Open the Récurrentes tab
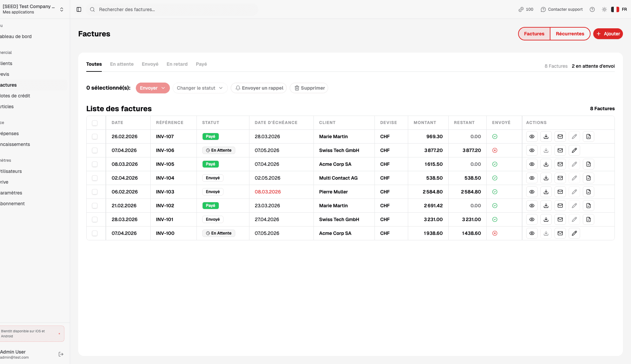631x364 pixels. click(x=570, y=34)
